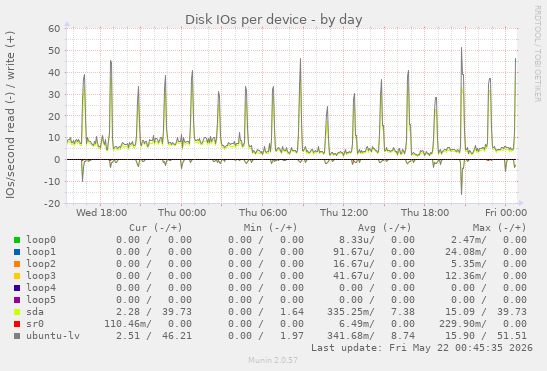The width and height of the screenshot is (547, 371).
Task: Click the Munin 2.0.57 version text
Action: tap(273, 360)
